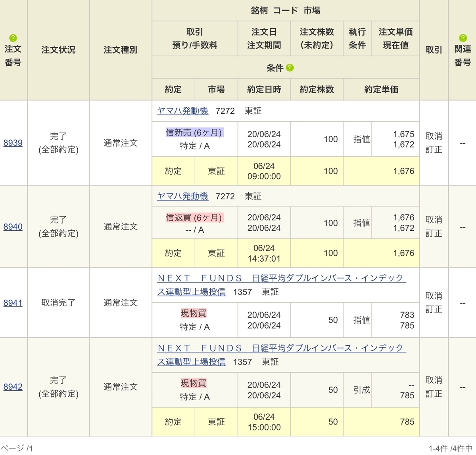
Task: Open order number 8939
Action: [x=13, y=143]
